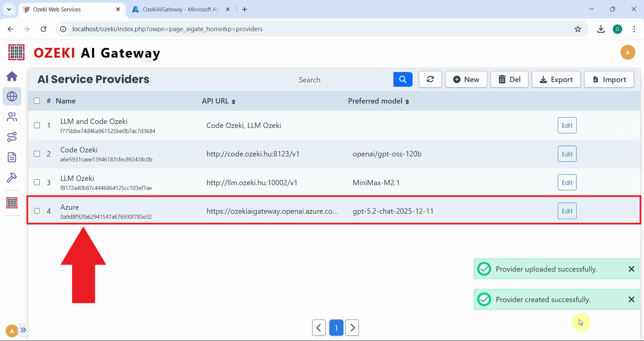Refresh the providers list

430,80
